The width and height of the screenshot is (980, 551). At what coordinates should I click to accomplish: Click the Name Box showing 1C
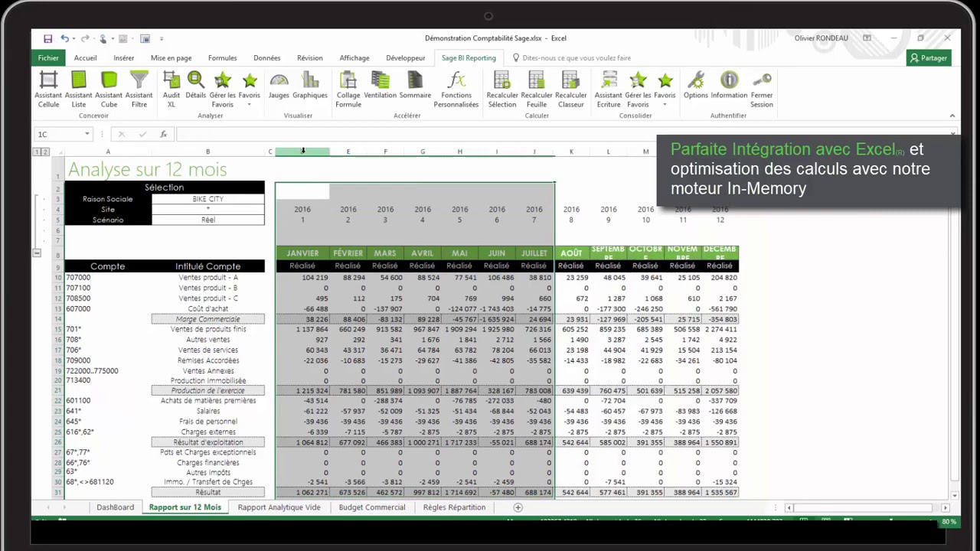click(58, 134)
